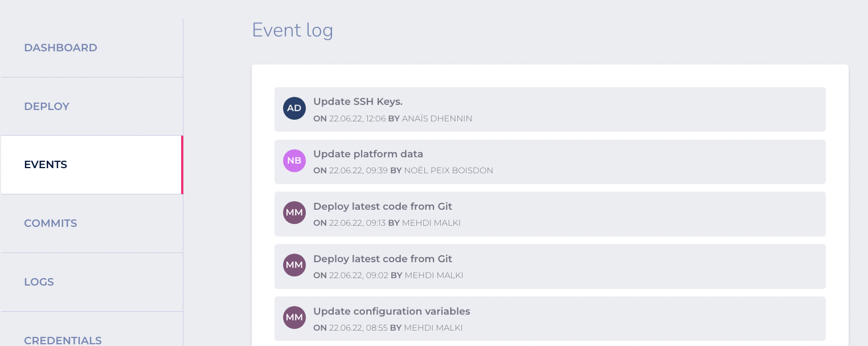This screenshot has height=346, width=868.
Task: Open the 09:13 Deploy latest code from Git event
Action: (550, 214)
